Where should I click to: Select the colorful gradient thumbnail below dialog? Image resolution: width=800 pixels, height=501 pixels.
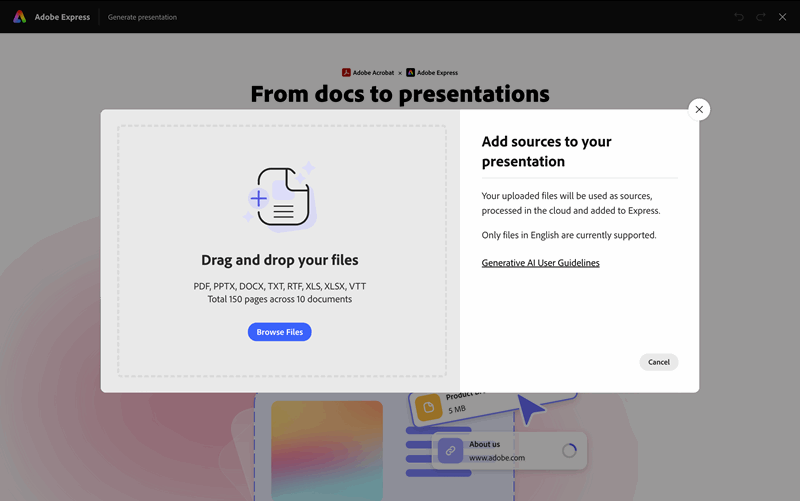click(x=327, y=450)
